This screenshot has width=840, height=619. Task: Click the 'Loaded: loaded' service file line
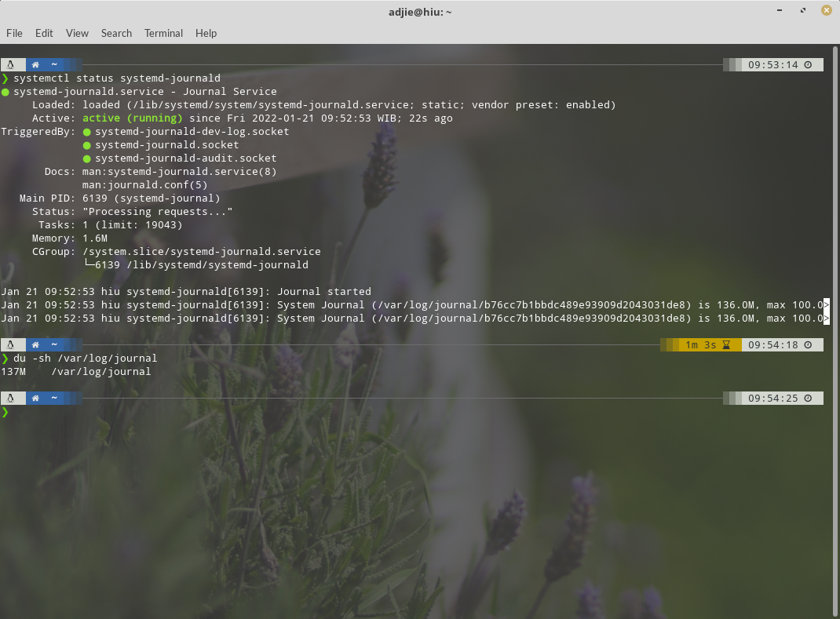pos(324,105)
